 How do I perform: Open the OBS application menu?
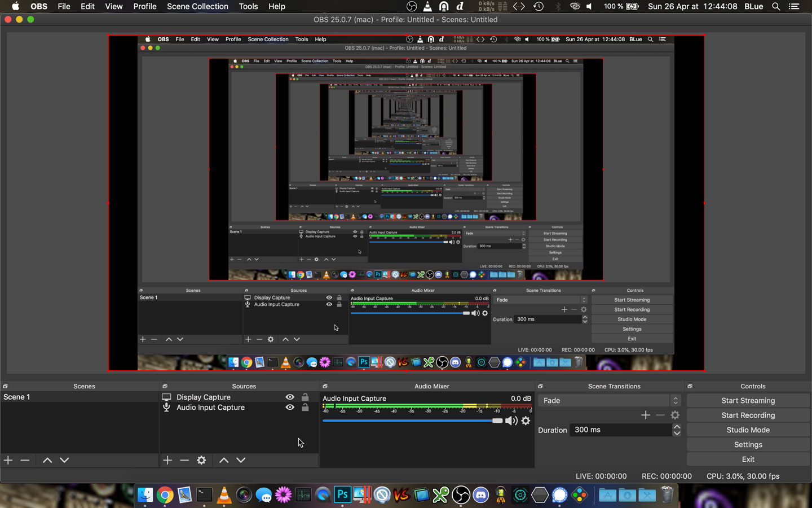tap(39, 6)
